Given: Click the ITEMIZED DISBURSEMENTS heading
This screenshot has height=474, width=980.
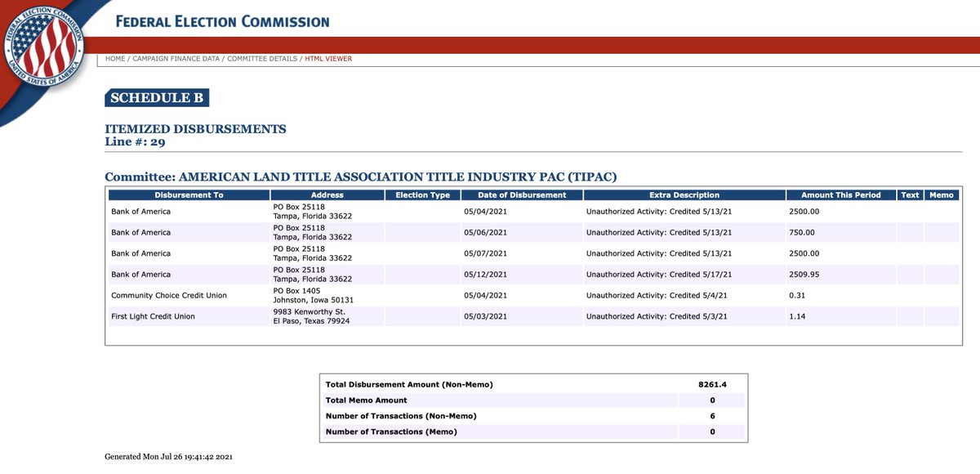Looking at the screenshot, I should (x=196, y=129).
